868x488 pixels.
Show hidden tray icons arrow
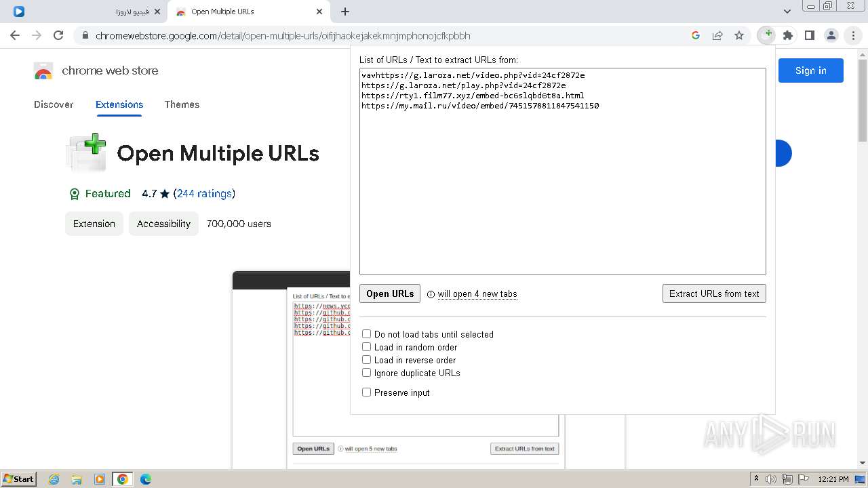click(x=756, y=479)
